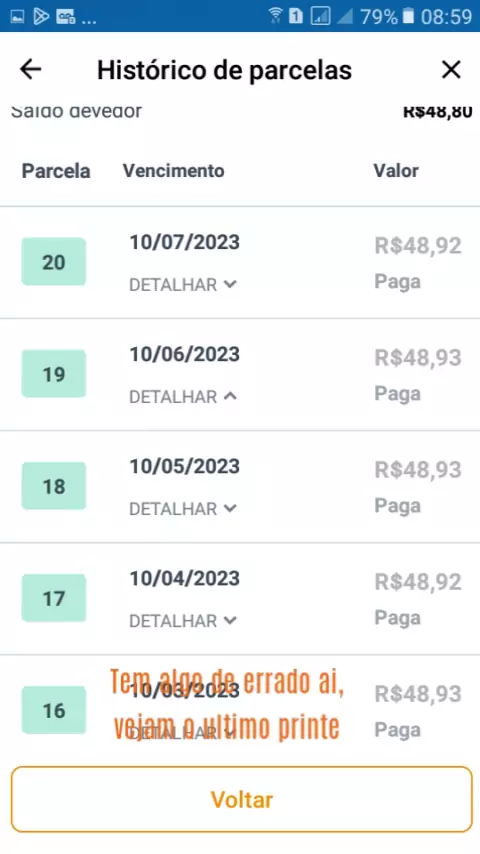Tap the SIM card status icon
Screen dimensions: 480x854
pos(296,16)
